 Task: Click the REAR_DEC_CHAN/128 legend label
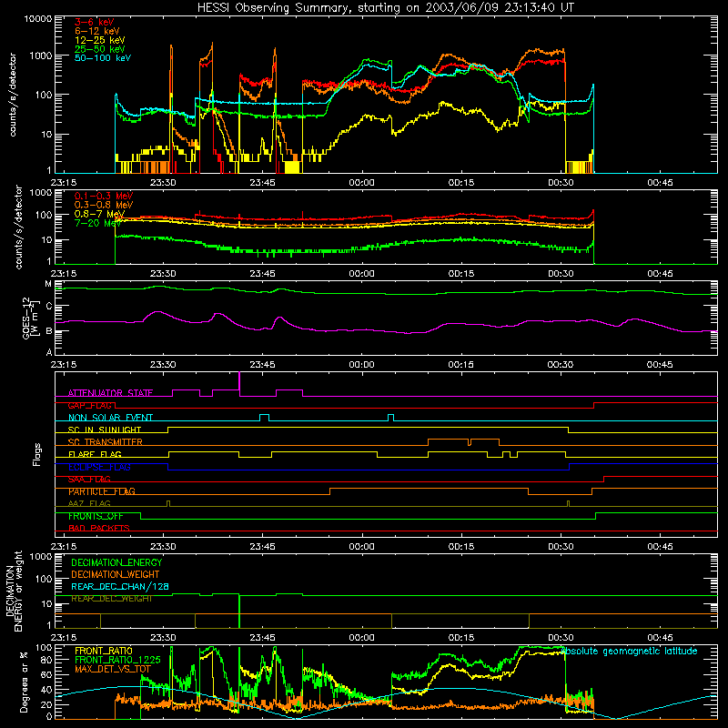pos(120,586)
